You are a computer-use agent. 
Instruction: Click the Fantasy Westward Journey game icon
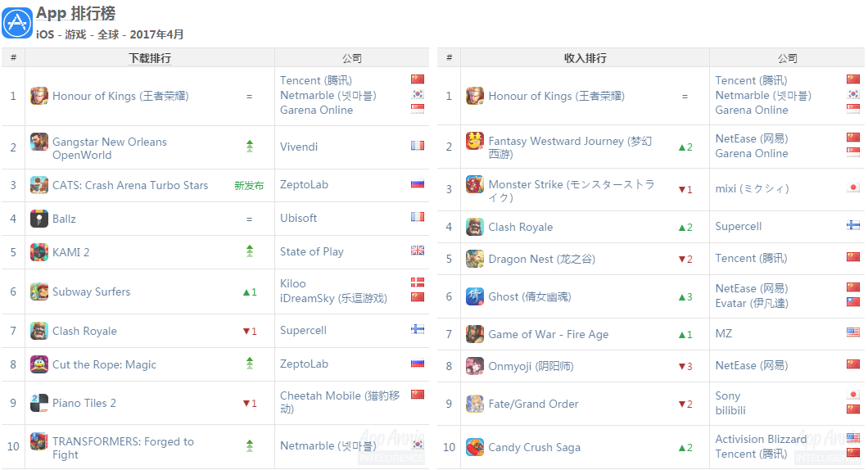pos(474,141)
